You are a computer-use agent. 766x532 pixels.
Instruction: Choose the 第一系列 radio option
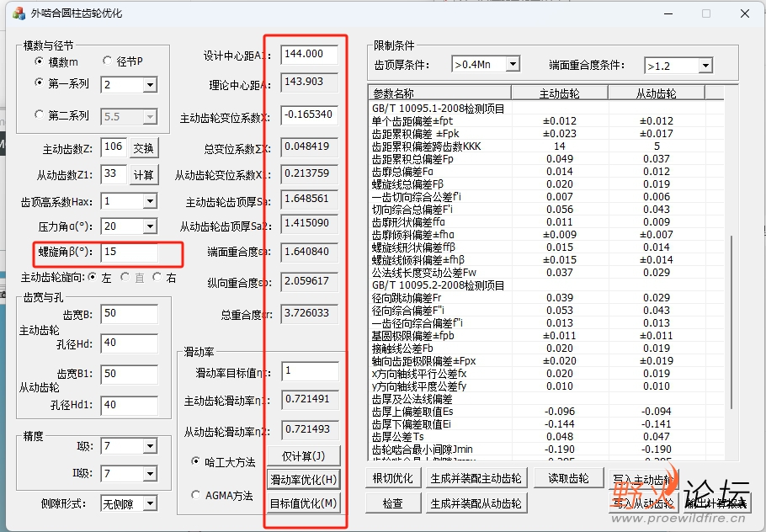pos(39,82)
